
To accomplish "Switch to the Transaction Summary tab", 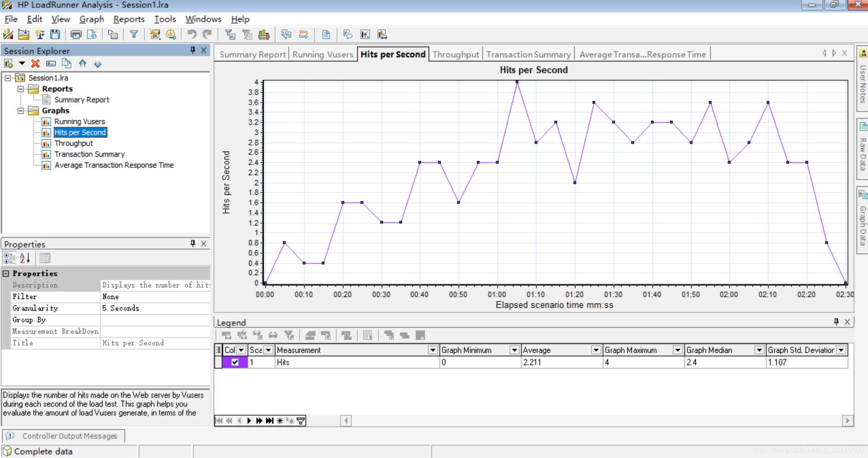I will point(528,54).
